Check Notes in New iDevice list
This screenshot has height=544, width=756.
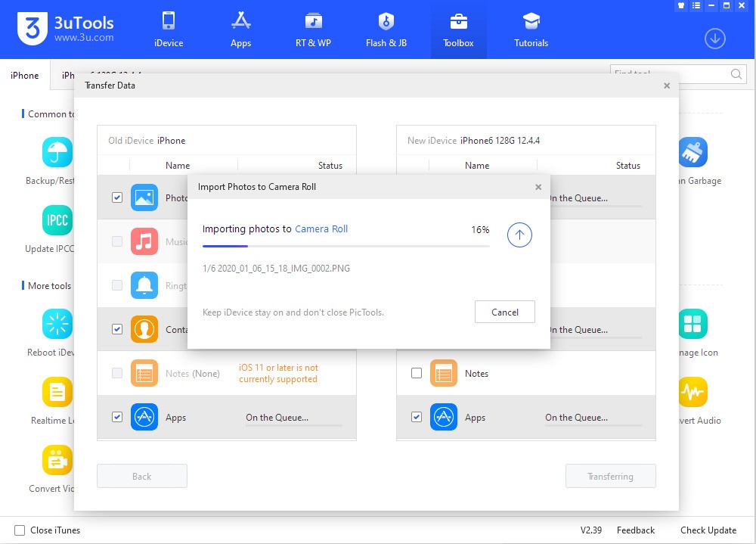[417, 373]
